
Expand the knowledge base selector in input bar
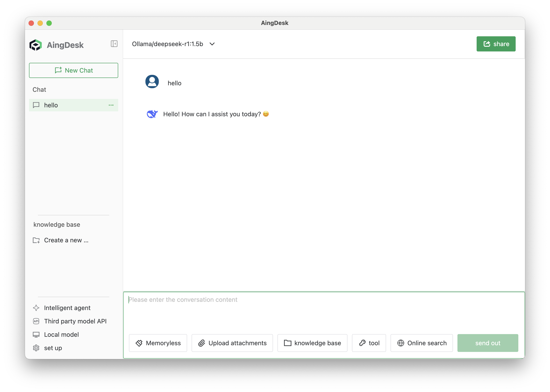pyautogui.click(x=312, y=343)
